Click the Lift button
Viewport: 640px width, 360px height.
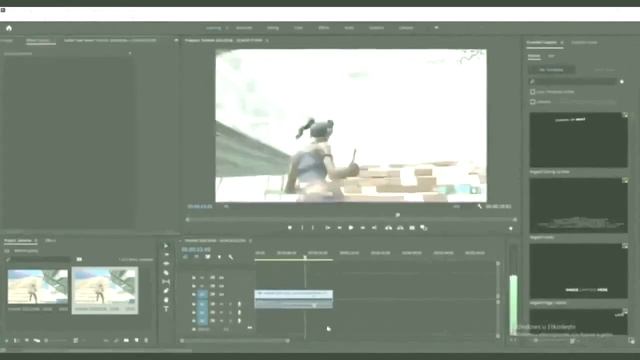point(388,228)
